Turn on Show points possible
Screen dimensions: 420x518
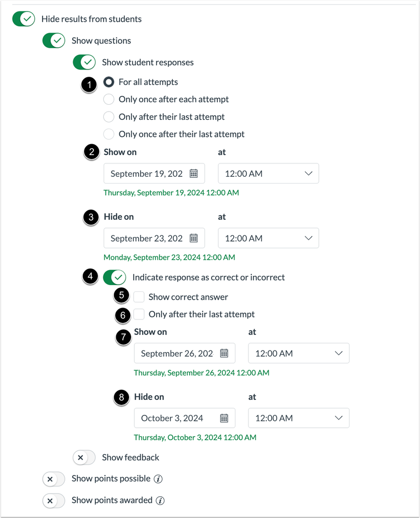click(54, 479)
